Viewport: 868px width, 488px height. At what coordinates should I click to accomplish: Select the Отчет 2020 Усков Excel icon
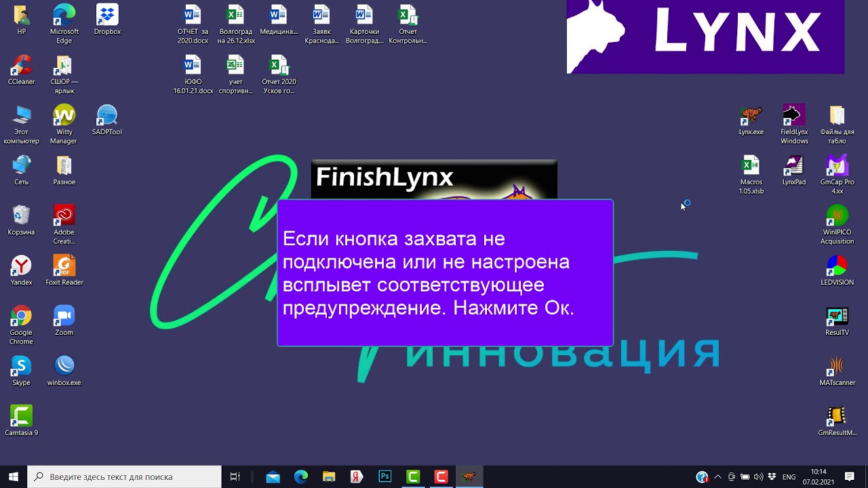click(x=279, y=74)
